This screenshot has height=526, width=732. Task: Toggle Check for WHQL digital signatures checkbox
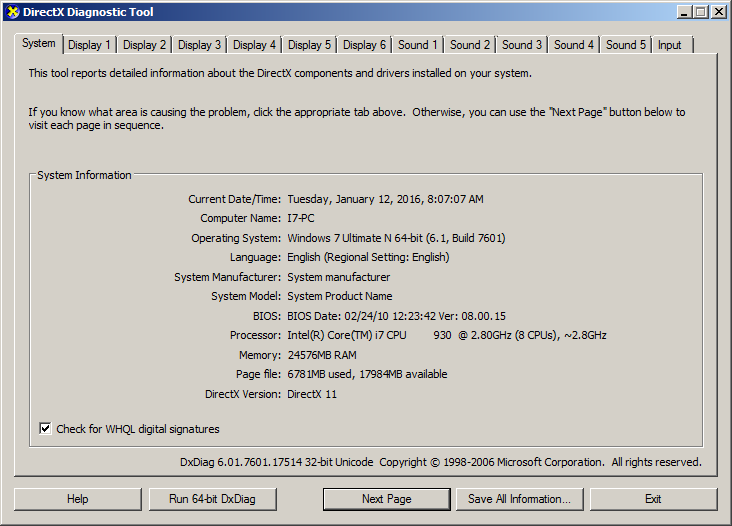pos(45,428)
